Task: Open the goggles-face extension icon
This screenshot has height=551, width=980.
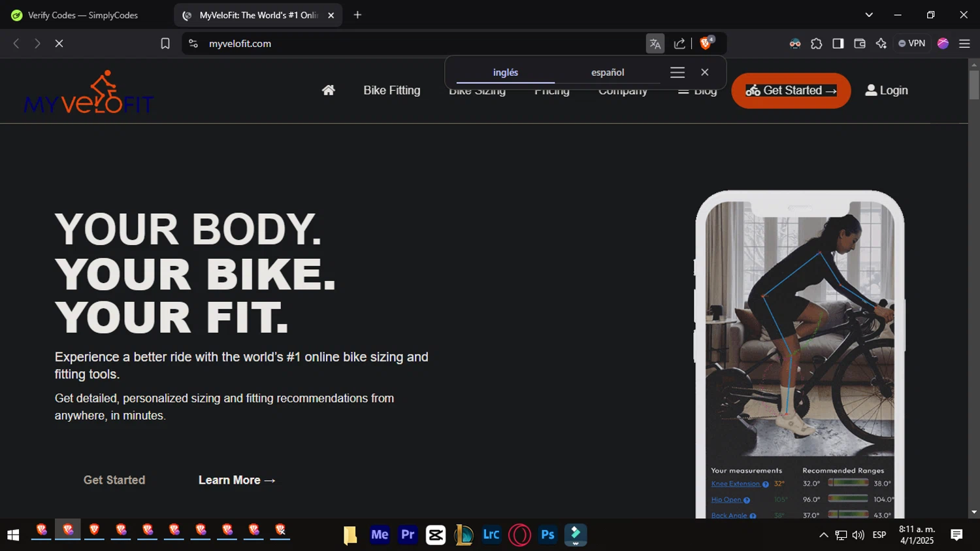Action: coord(795,44)
